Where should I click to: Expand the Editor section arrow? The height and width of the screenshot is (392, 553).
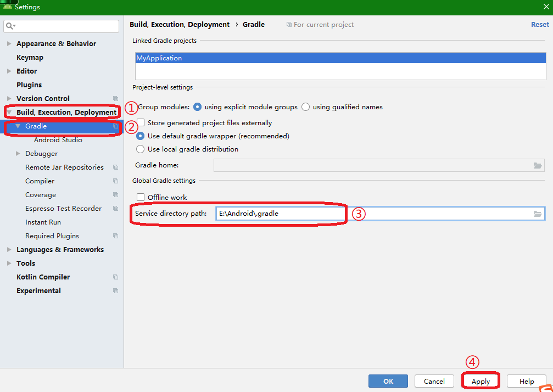click(x=9, y=71)
